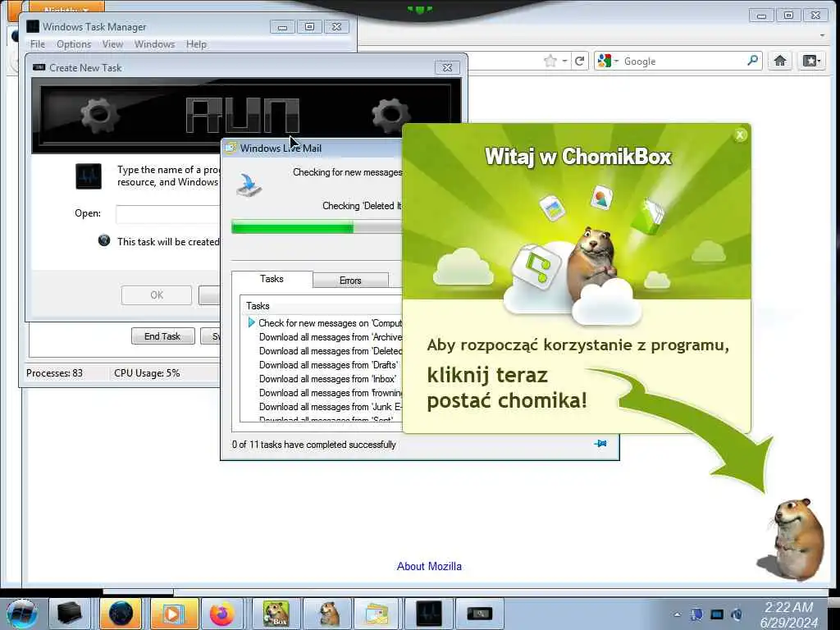Click the Windows Live Mail title bar icon

pos(231,148)
